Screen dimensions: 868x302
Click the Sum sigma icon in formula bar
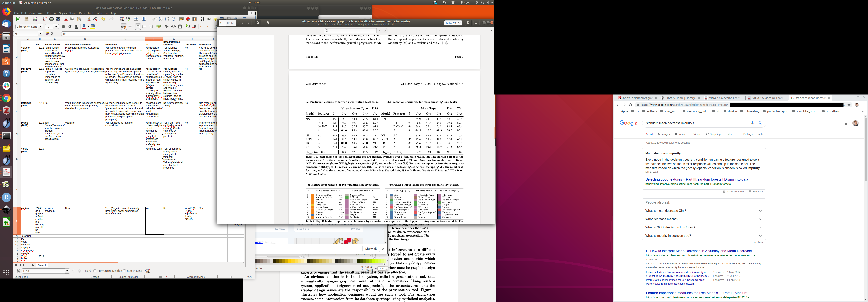coord(52,34)
